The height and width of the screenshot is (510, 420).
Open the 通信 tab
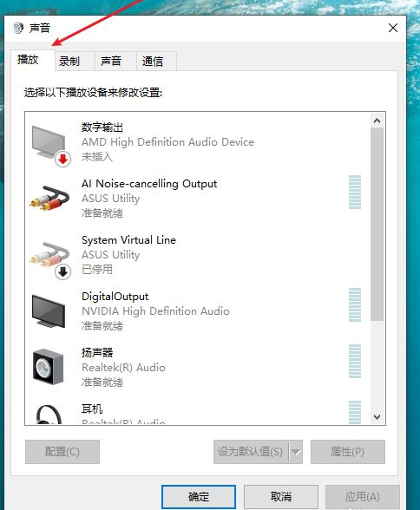152,61
